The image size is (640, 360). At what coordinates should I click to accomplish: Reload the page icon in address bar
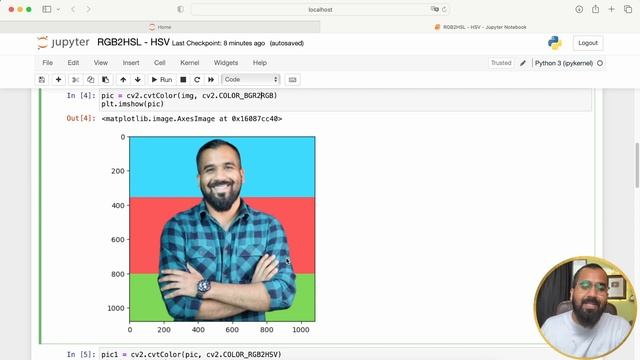pos(444,9)
